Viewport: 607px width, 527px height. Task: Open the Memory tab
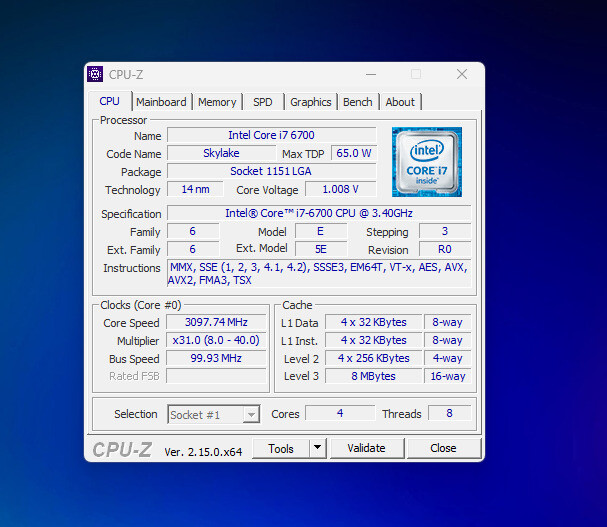(217, 102)
